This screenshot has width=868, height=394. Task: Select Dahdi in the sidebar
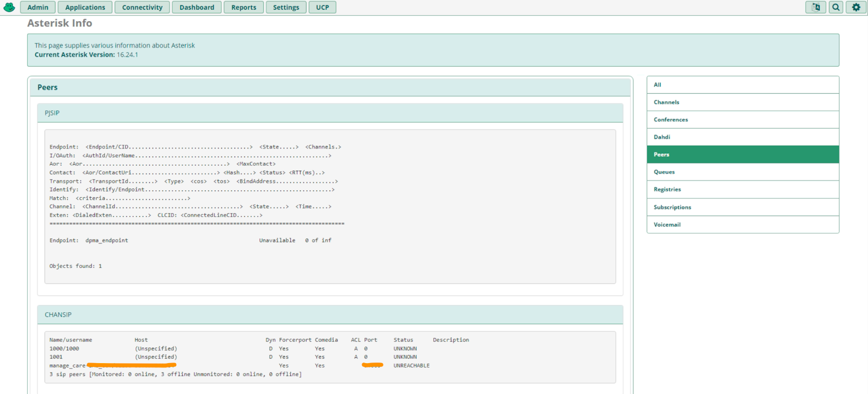[743, 137]
